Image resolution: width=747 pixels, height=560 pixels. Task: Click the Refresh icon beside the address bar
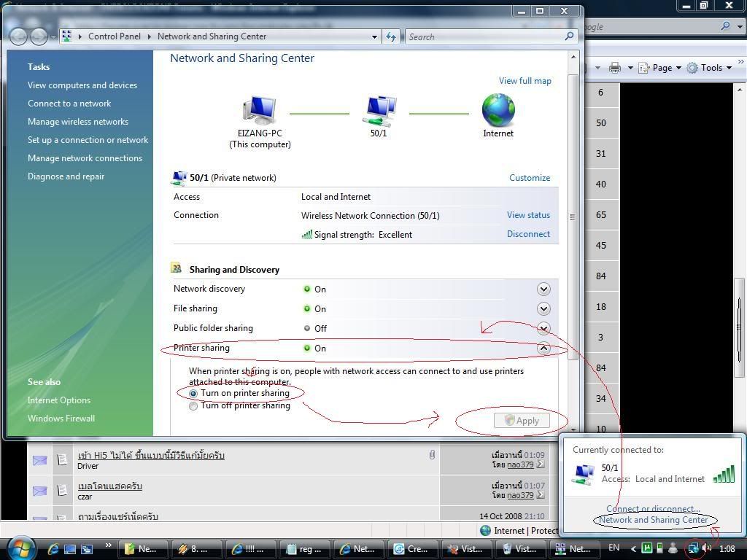click(x=392, y=36)
